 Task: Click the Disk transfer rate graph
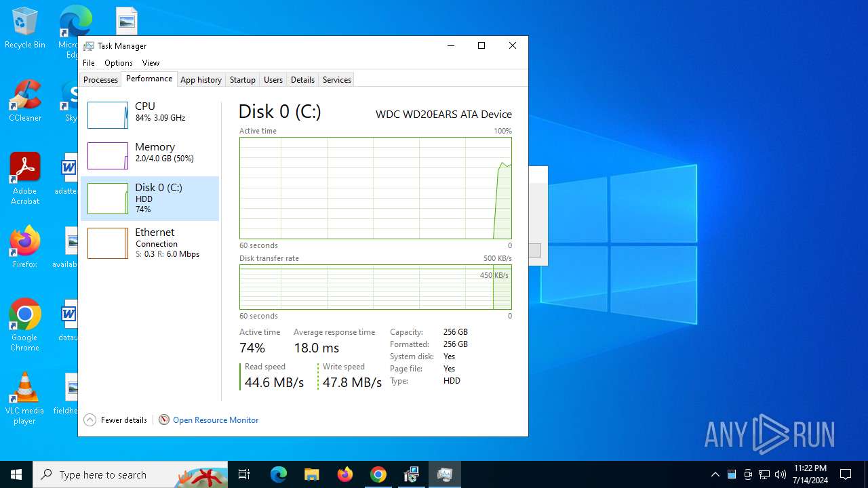[376, 287]
